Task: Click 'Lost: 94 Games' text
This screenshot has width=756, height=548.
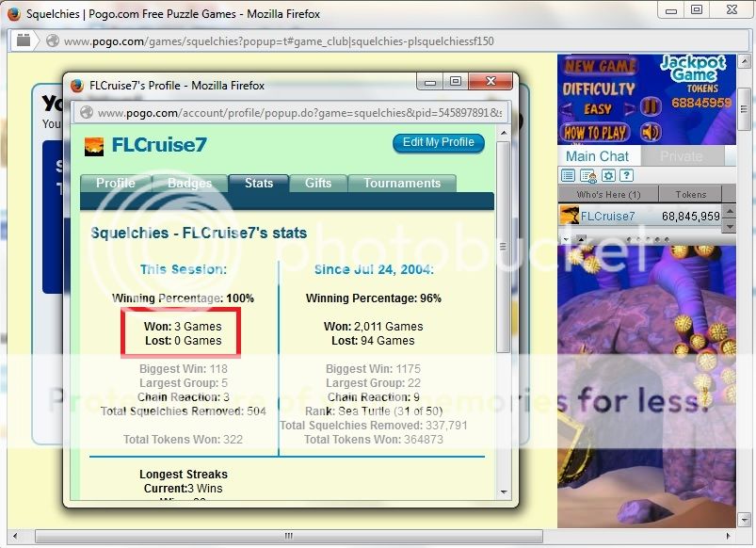Action: pos(373,341)
